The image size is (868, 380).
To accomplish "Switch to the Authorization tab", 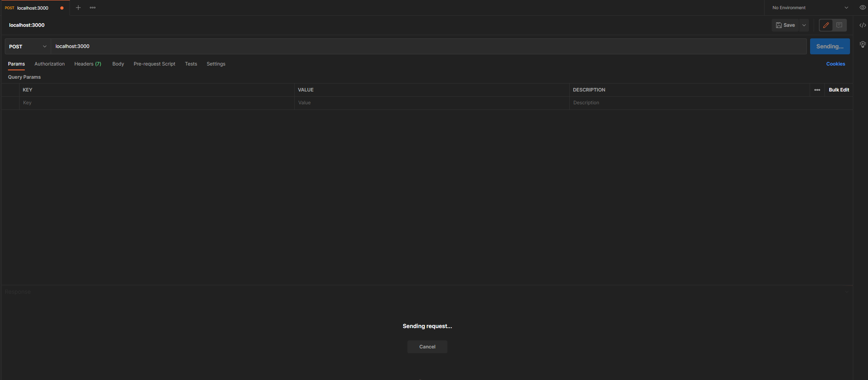I will (x=50, y=64).
